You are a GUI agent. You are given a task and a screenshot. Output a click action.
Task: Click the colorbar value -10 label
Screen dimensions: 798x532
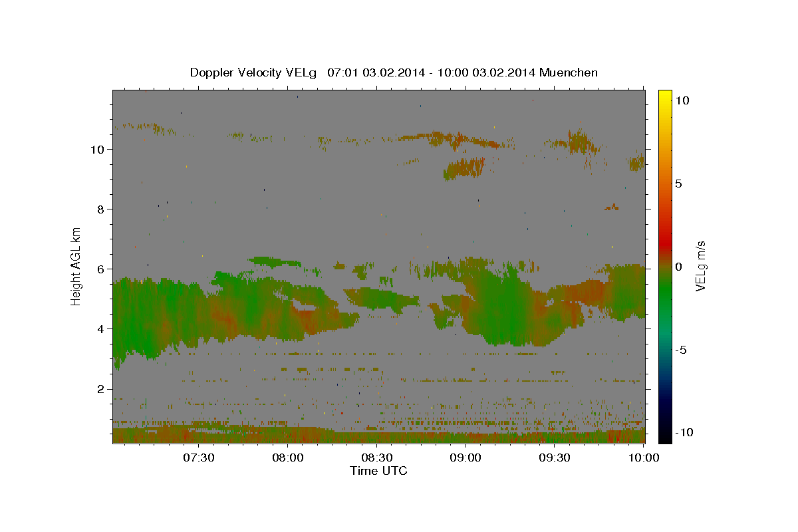point(685,433)
